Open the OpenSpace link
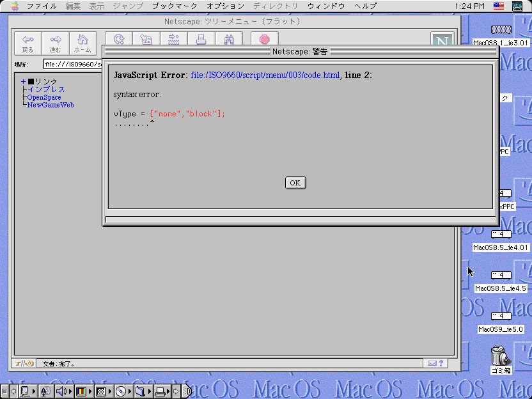Viewport: 532px width, 399px height. click(x=44, y=97)
